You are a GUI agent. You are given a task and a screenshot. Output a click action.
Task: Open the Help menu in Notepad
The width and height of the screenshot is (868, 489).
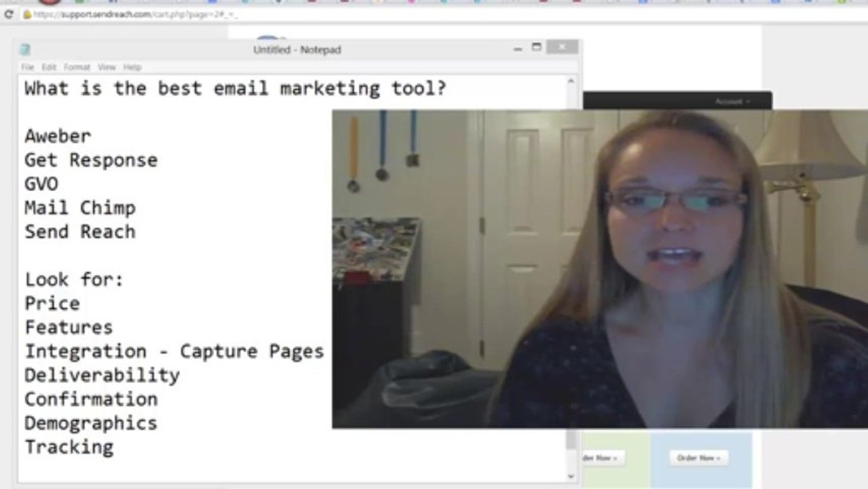click(132, 67)
